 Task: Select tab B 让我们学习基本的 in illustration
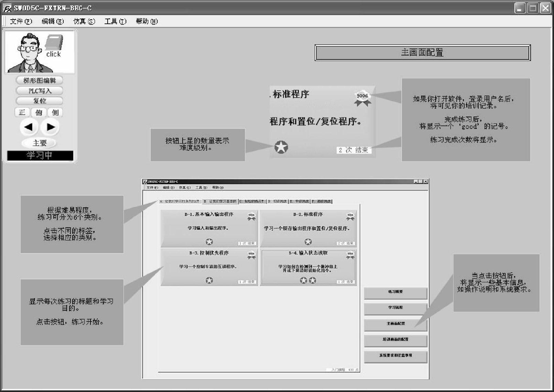click(x=220, y=202)
